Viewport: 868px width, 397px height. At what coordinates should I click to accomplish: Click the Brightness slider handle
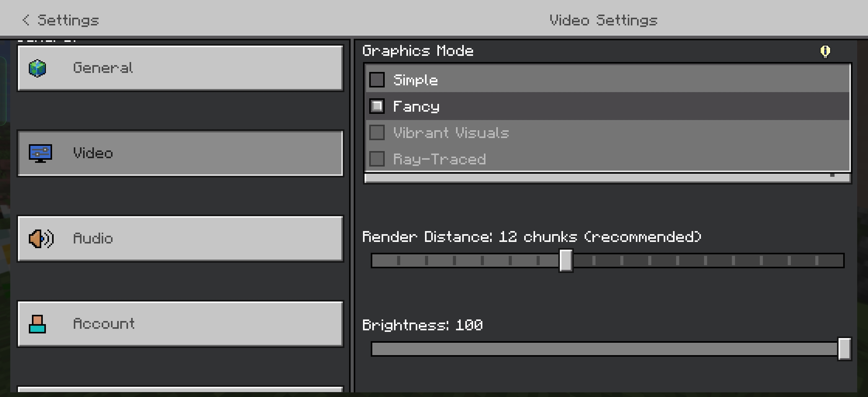point(844,349)
